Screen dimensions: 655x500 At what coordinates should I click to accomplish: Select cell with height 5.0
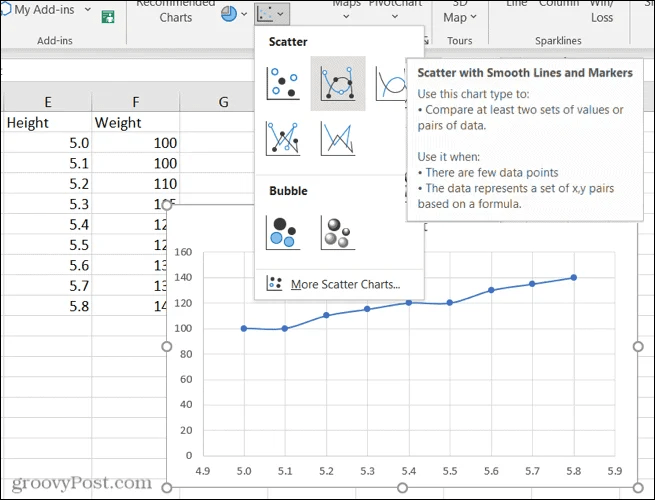click(x=47, y=143)
